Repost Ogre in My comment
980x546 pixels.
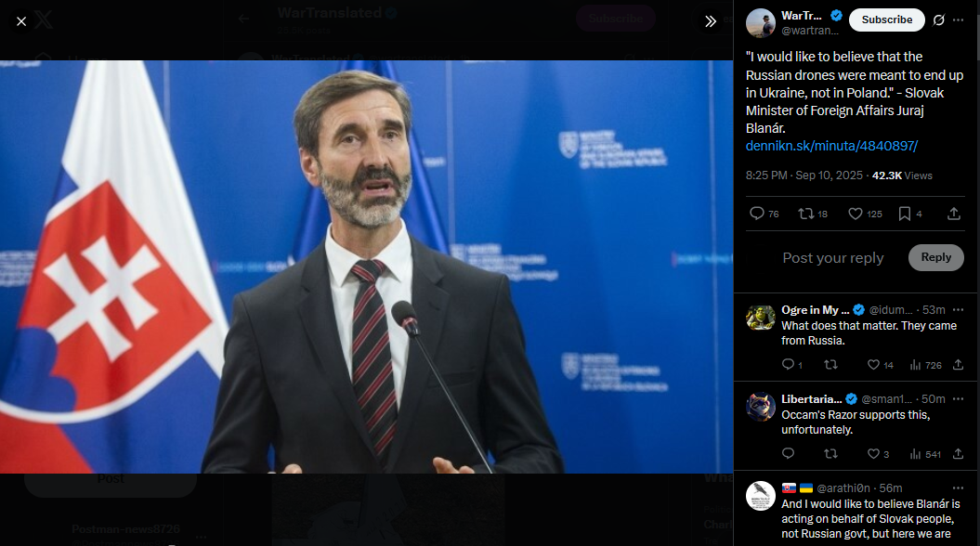(x=830, y=365)
